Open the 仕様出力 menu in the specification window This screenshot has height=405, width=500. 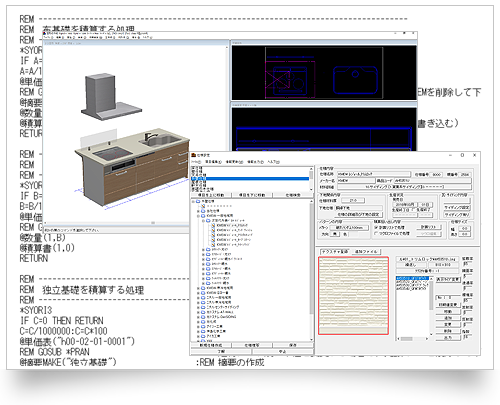[255, 162]
